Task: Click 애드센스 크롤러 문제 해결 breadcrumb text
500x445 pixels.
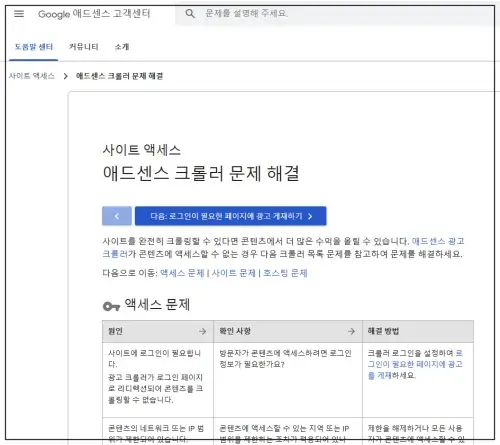Action: tap(119, 76)
